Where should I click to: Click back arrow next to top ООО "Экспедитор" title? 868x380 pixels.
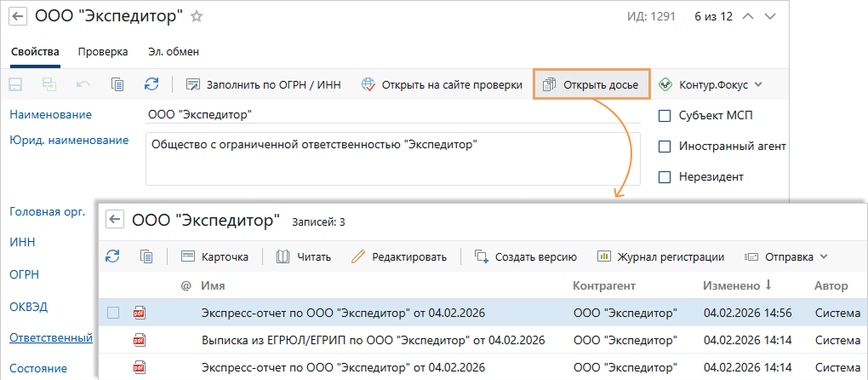click(x=17, y=16)
